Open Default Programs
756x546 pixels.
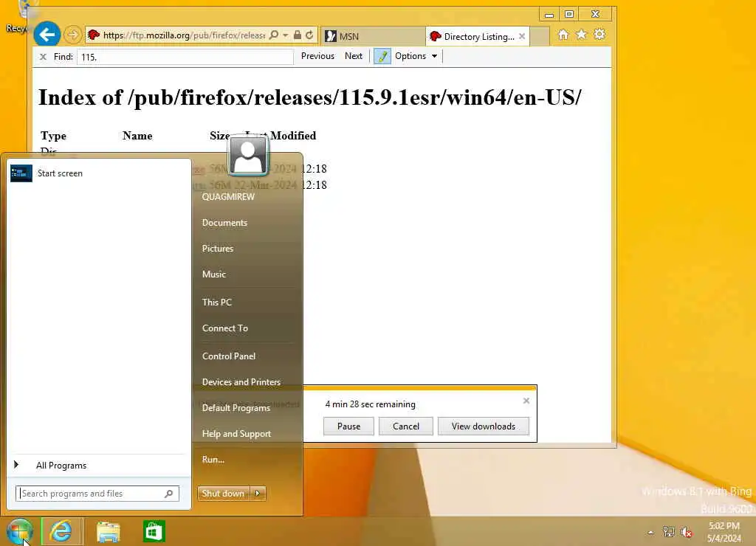(x=236, y=408)
